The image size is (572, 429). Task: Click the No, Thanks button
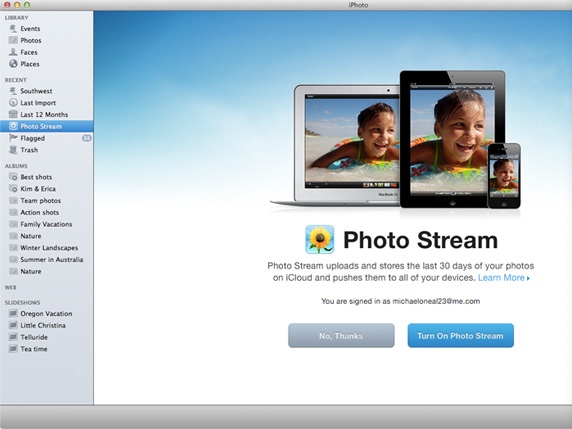(x=341, y=336)
